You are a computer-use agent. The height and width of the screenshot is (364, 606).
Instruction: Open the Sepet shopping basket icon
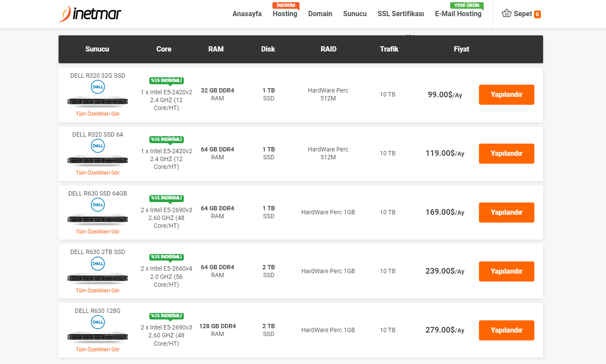click(506, 14)
